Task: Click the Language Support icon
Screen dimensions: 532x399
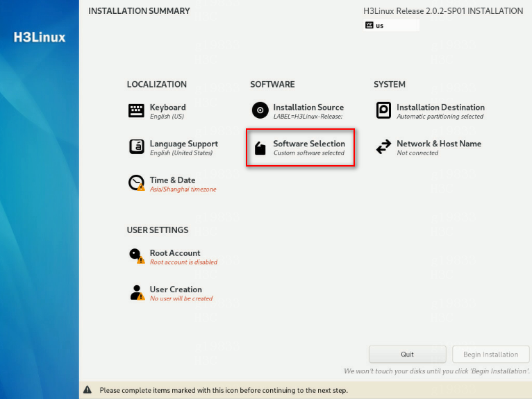Action: click(x=136, y=147)
